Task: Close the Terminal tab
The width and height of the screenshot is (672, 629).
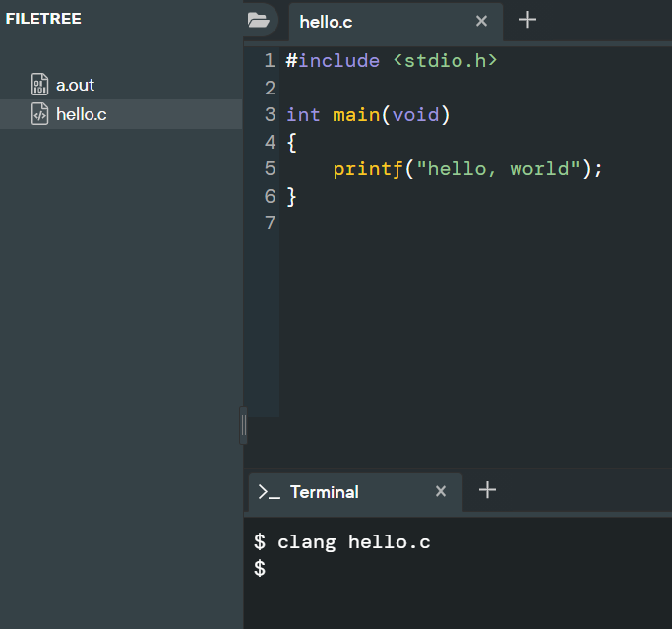Action: 441,491
